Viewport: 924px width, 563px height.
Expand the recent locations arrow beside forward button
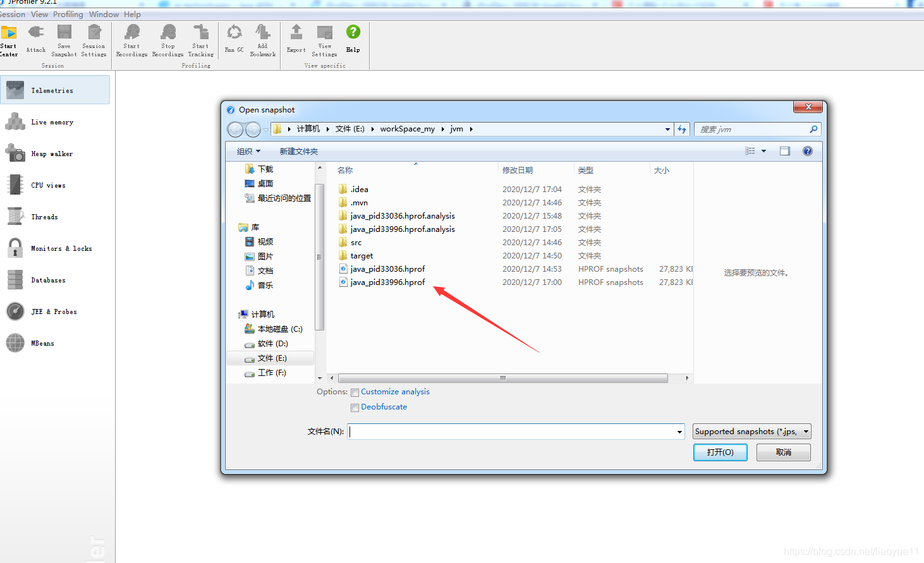click(x=266, y=130)
